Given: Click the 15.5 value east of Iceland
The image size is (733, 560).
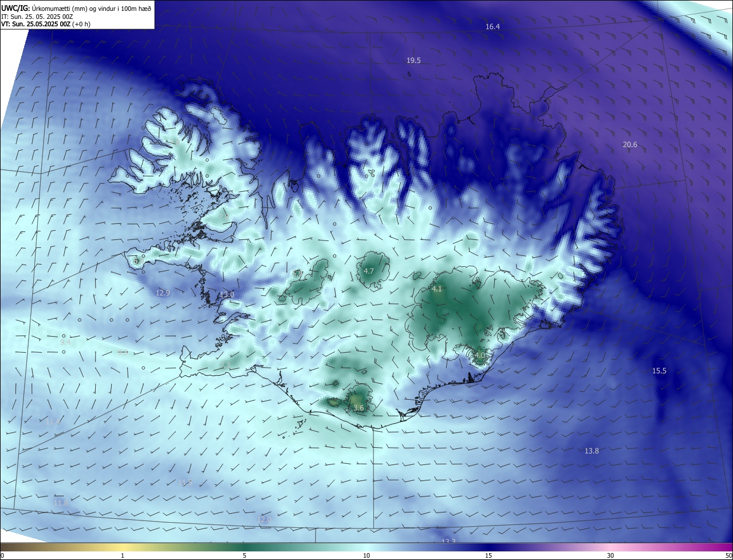Looking at the screenshot, I should 659,371.
